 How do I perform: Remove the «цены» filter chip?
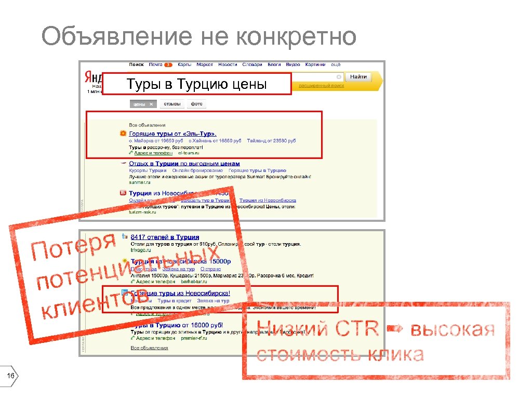pos(150,104)
